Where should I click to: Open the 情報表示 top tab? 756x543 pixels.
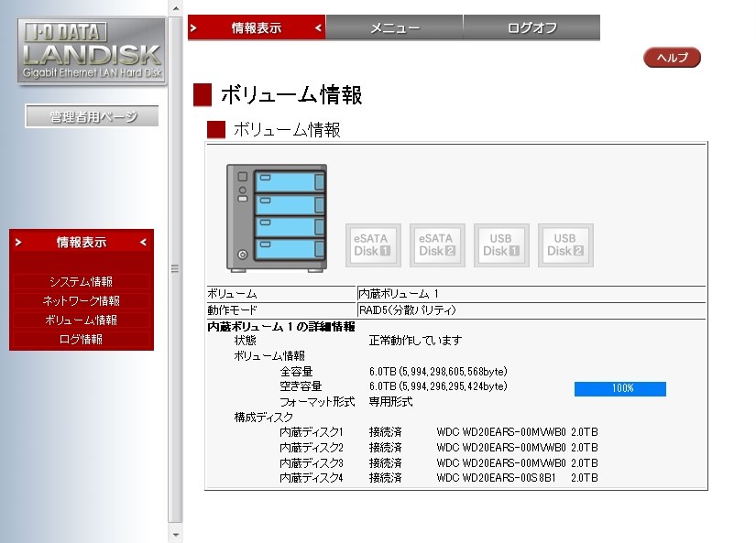point(257,28)
